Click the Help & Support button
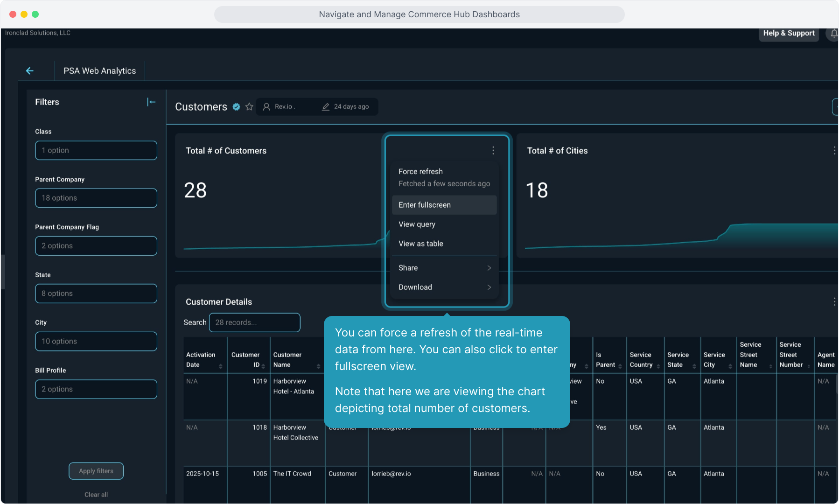The image size is (839, 504). pyautogui.click(x=789, y=34)
